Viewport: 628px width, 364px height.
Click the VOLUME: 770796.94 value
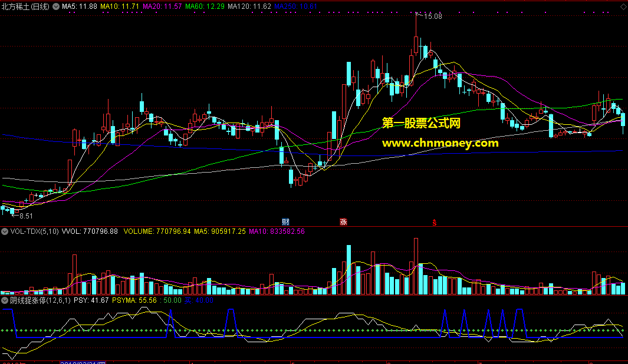tap(157, 231)
